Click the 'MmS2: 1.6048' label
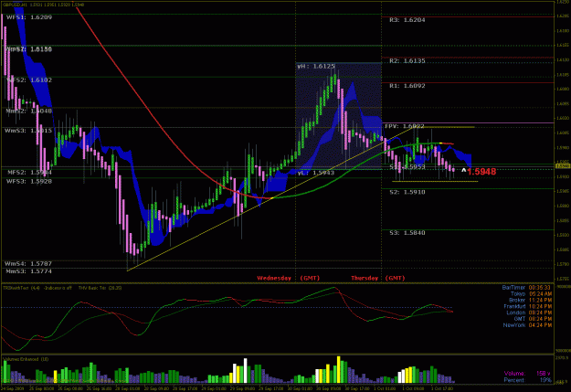This screenshot has height=392, width=571. click(x=29, y=111)
